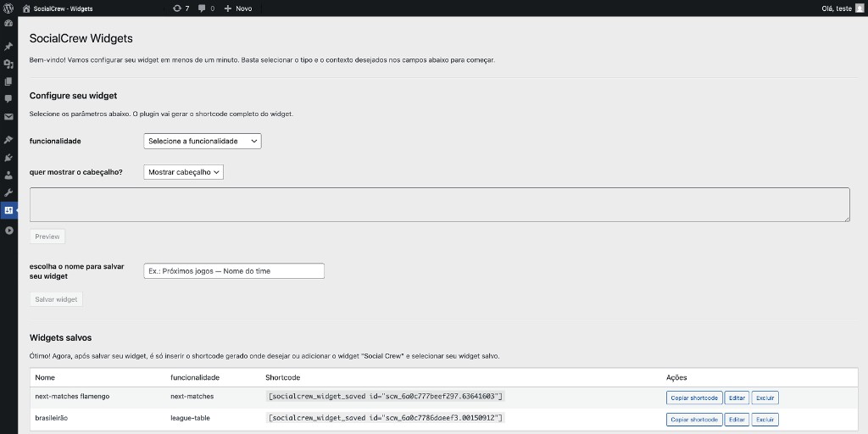This screenshot has width=868, height=434.
Task: Click the 'escolha o nome para salvar' label
Action: 77,271
